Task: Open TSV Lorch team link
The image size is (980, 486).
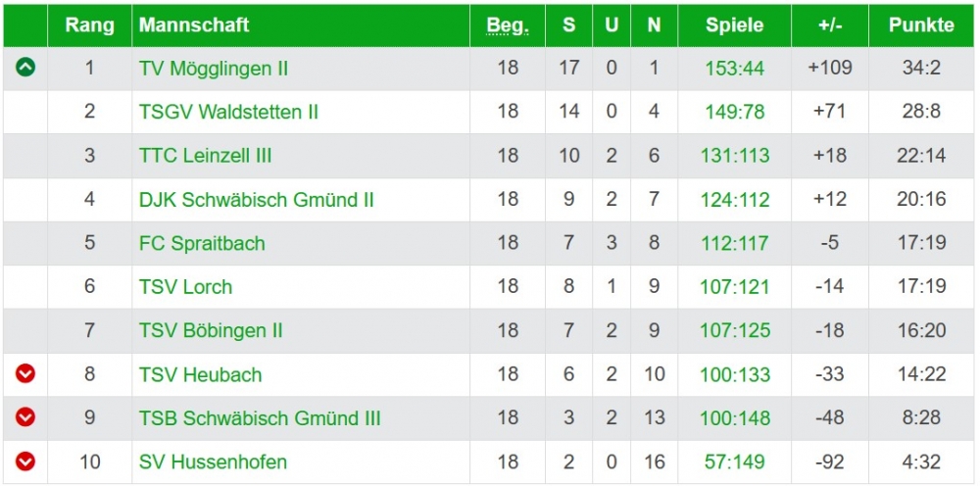Action: (185, 287)
